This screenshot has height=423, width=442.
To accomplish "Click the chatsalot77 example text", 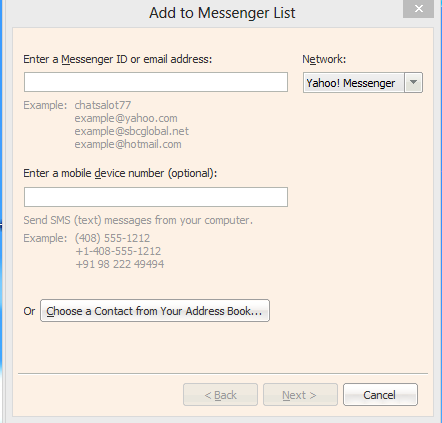I will 103,105.
